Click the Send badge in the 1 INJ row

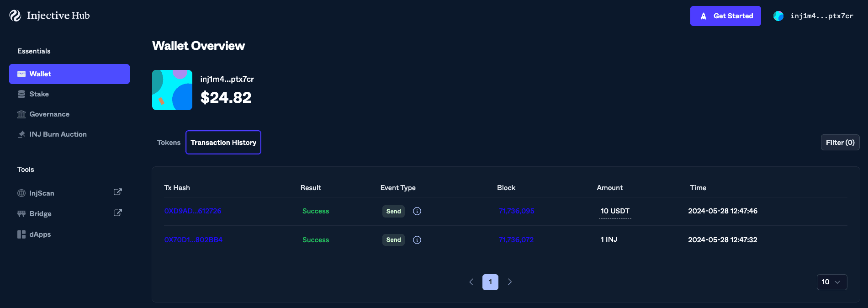pyautogui.click(x=393, y=240)
